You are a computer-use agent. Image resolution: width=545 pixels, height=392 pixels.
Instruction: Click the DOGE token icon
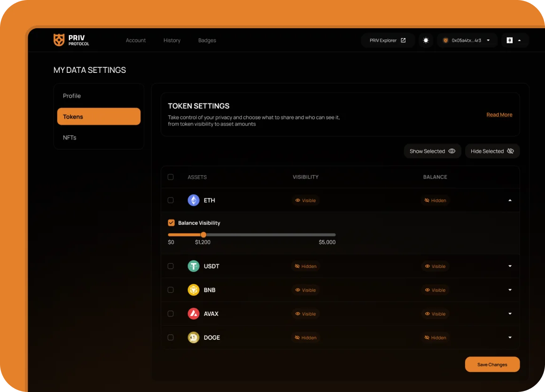(x=194, y=337)
